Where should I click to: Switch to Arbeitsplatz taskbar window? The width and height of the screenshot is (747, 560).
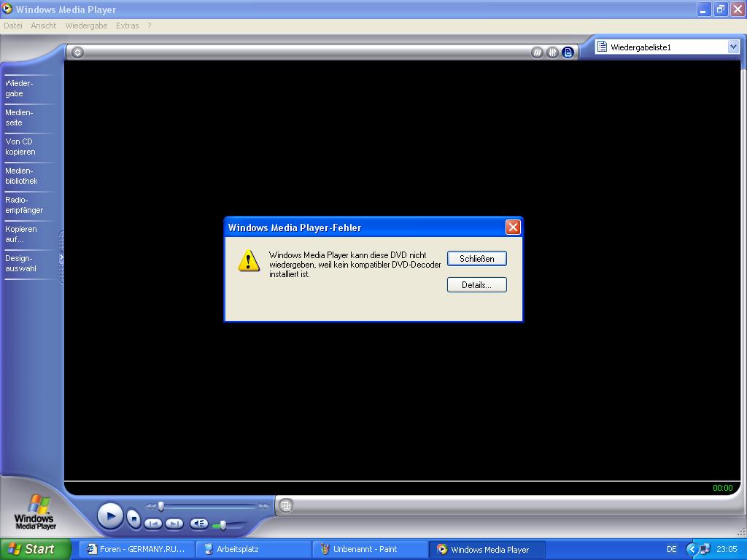pos(254,550)
